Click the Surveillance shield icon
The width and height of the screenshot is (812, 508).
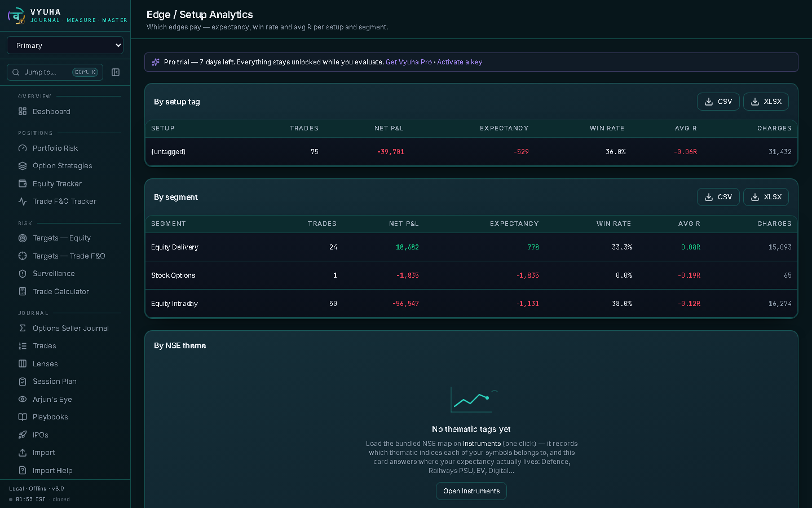pyautogui.click(x=23, y=274)
